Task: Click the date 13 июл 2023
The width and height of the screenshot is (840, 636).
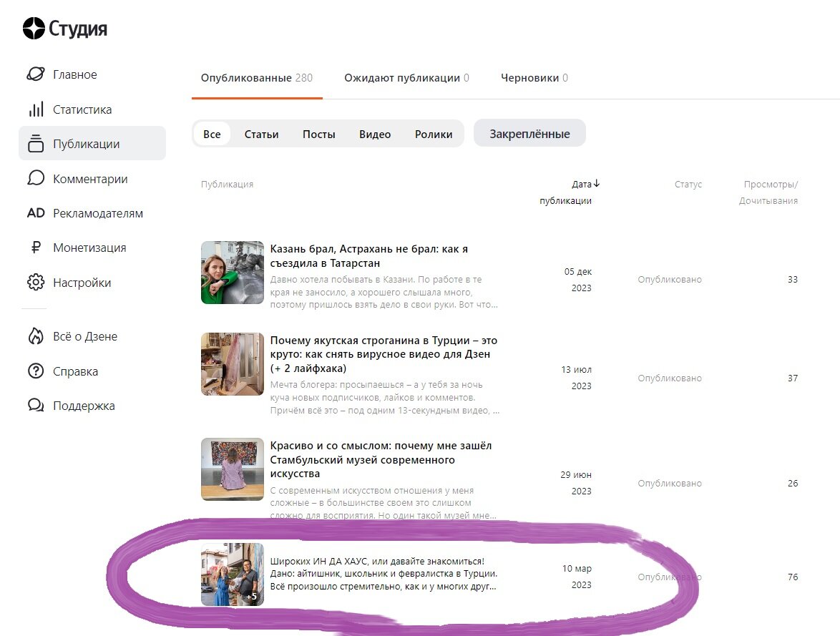Action: point(576,377)
